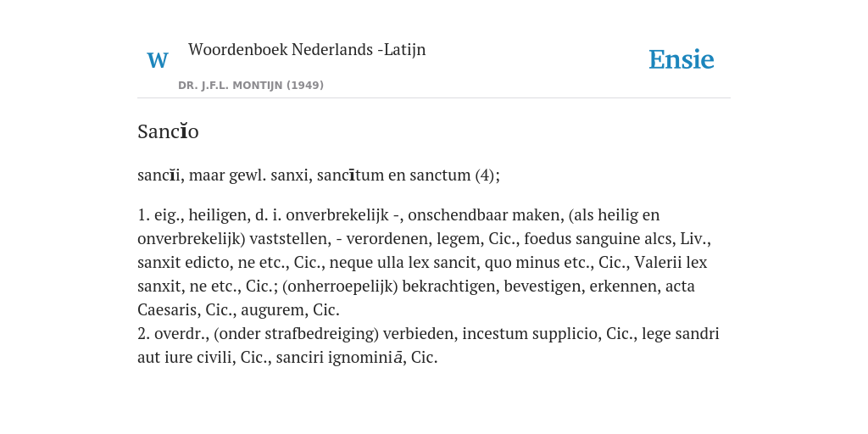The height and width of the screenshot is (434, 868).
Task: Select author DR. J.F.L. MONTIJN (1949)
Action: tap(251, 86)
